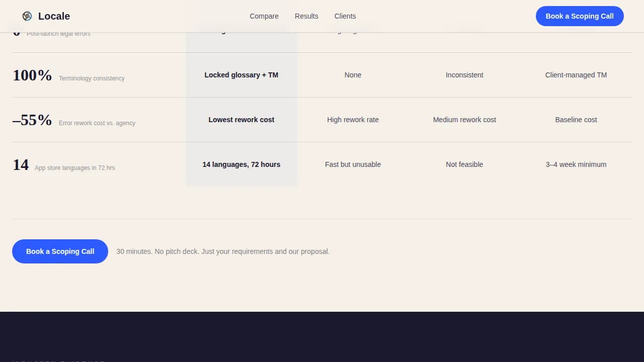This screenshot has width=644, height=362.
Task: Click the Inconsistent terminology cell
Action: [464, 75]
